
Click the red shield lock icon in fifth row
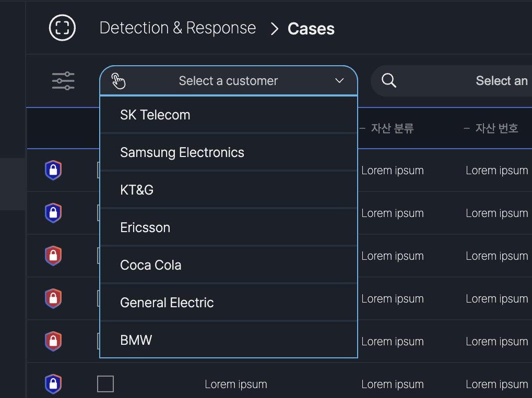(53, 342)
